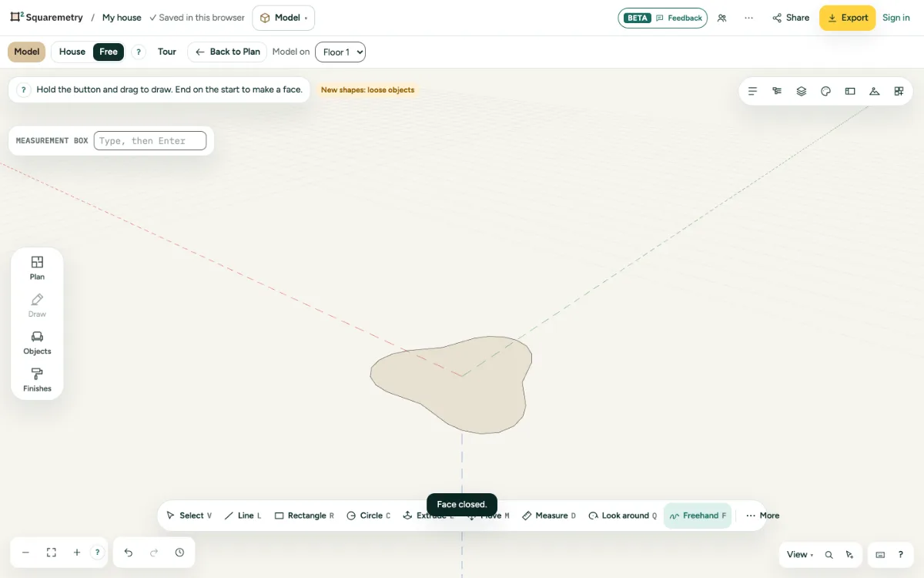This screenshot has width=924, height=578.
Task: Open the three-dot overflow menu in header
Action: (x=748, y=18)
